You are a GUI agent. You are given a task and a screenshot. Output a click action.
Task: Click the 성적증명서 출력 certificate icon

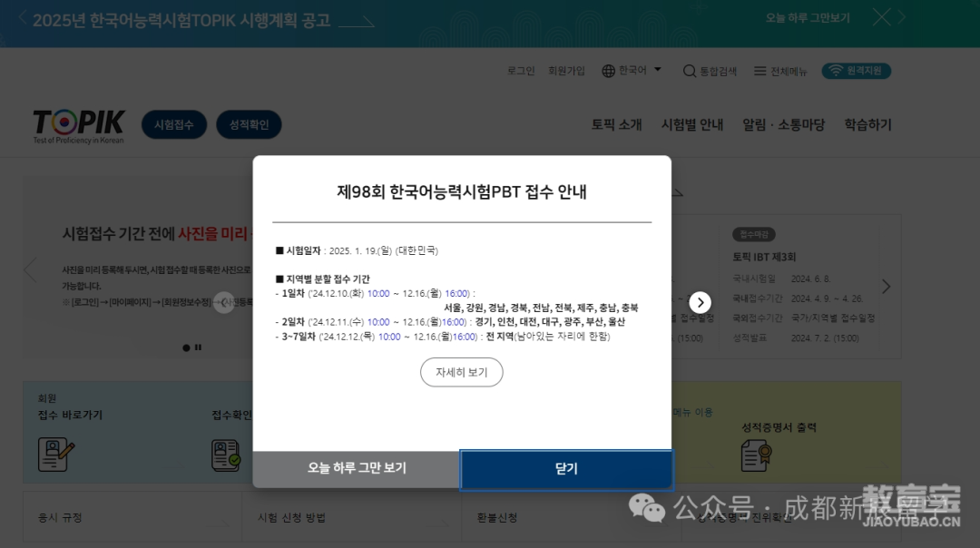[x=756, y=455]
